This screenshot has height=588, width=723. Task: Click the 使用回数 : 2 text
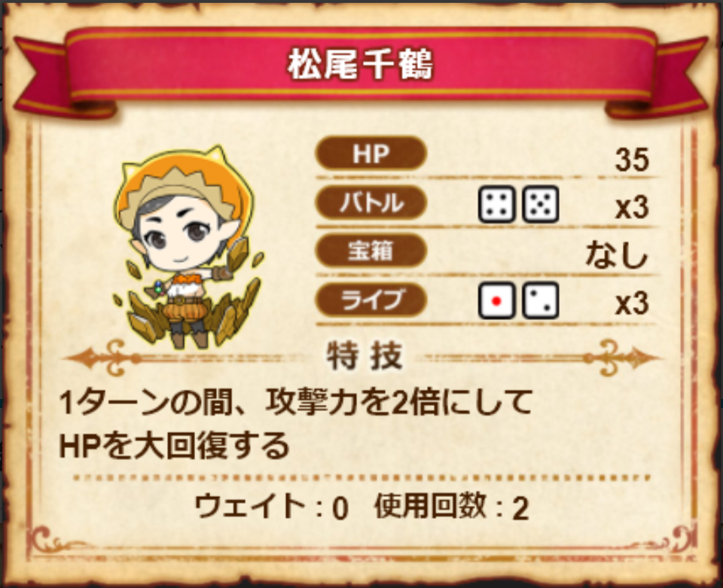point(452,507)
